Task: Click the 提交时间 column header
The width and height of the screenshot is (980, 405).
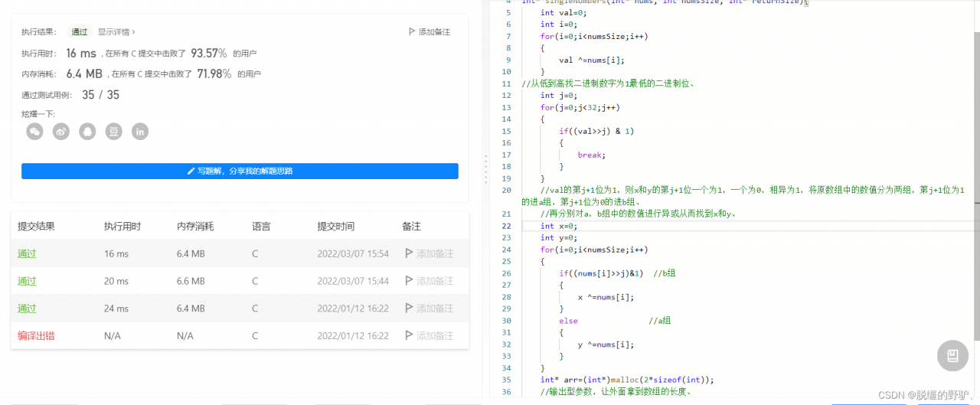Action: point(336,227)
